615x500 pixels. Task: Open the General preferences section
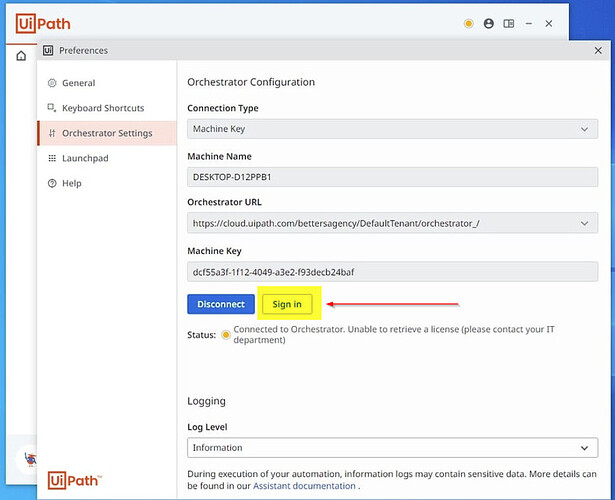coord(107,83)
